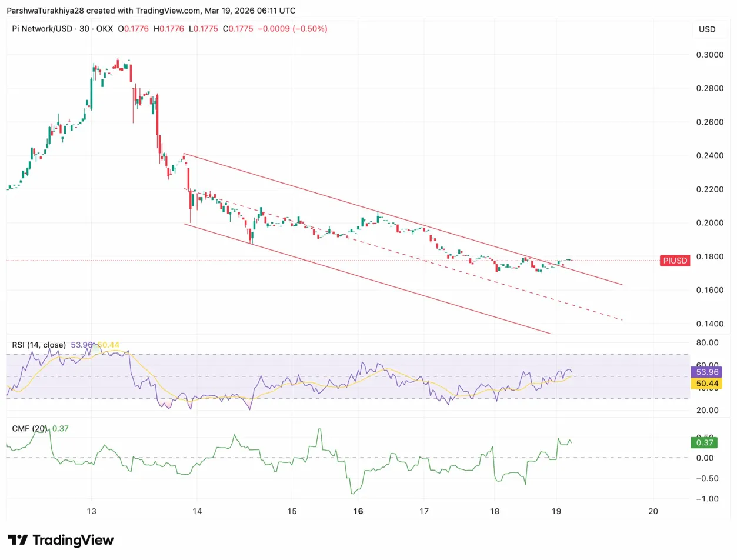This screenshot has height=560, width=737.
Task: Click the TradingView logo at bottom left
Action: point(61,540)
